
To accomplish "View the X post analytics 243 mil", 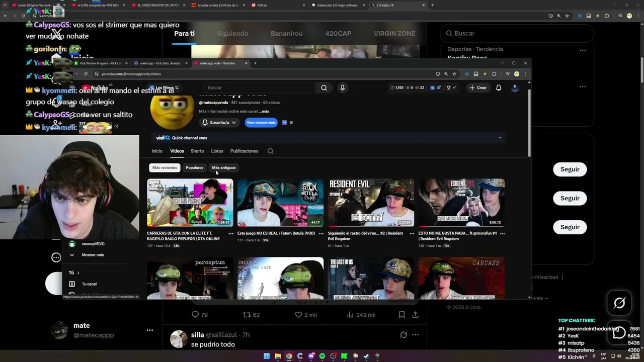I will (x=361, y=315).
